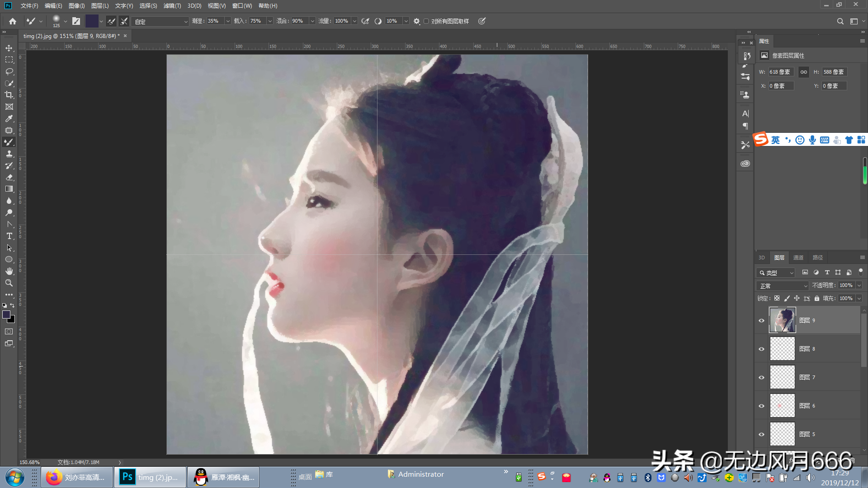
Task: Hide layer 9 with eye icon
Action: [761, 320]
